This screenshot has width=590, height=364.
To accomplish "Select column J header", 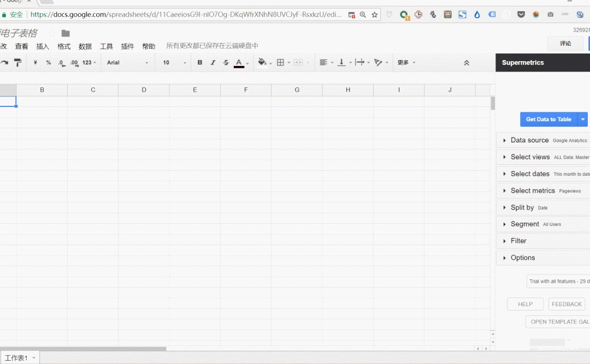I will pos(450,90).
